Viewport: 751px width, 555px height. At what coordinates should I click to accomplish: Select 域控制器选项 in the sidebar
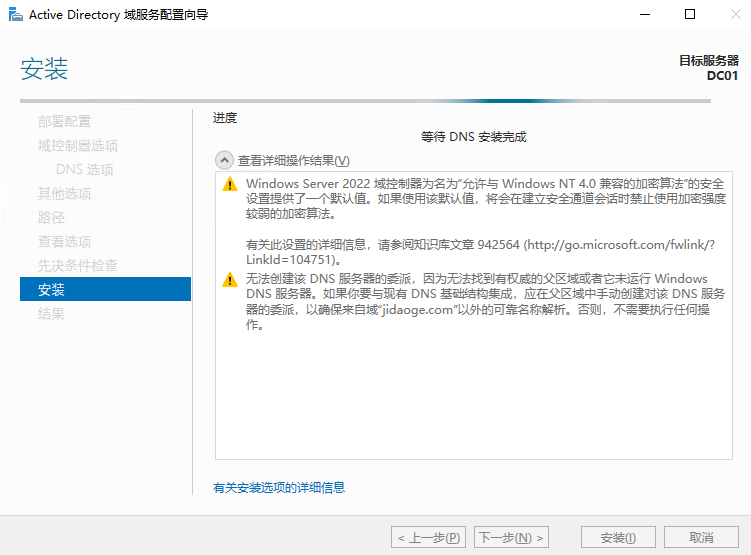tap(78, 146)
